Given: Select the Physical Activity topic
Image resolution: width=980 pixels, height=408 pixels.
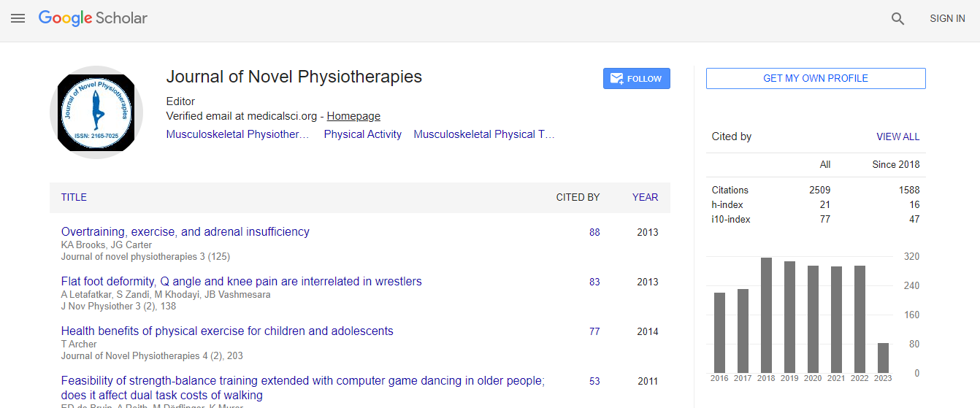Looking at the screenshot, I should tap(362, 134).
